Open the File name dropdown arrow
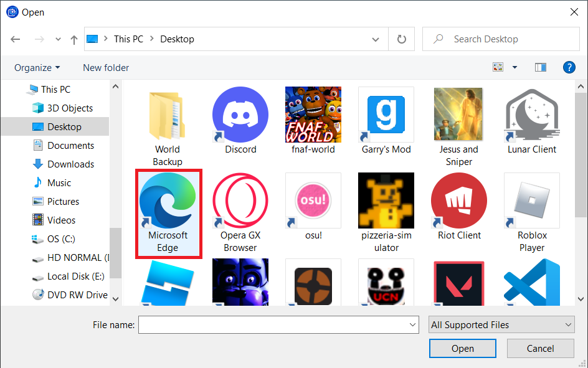 pos(413,324)
